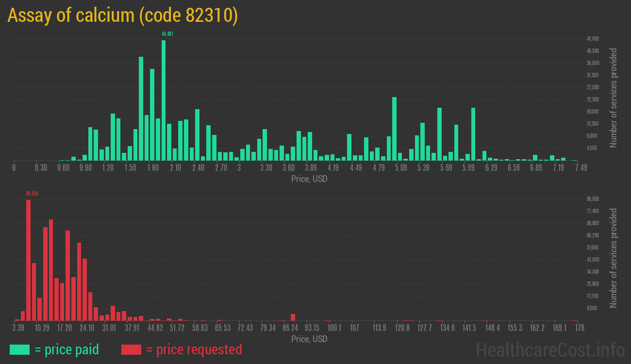Click the HealthcareCost.info watermark link
The width and height of the screenshot is (631, 364).
[550, 349]
